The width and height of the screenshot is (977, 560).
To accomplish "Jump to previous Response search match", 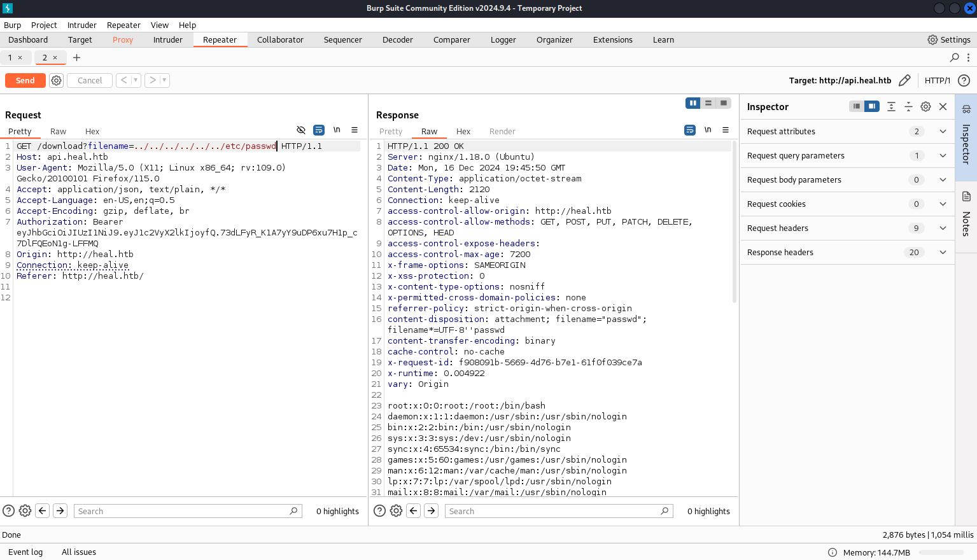I will point(414,510).
